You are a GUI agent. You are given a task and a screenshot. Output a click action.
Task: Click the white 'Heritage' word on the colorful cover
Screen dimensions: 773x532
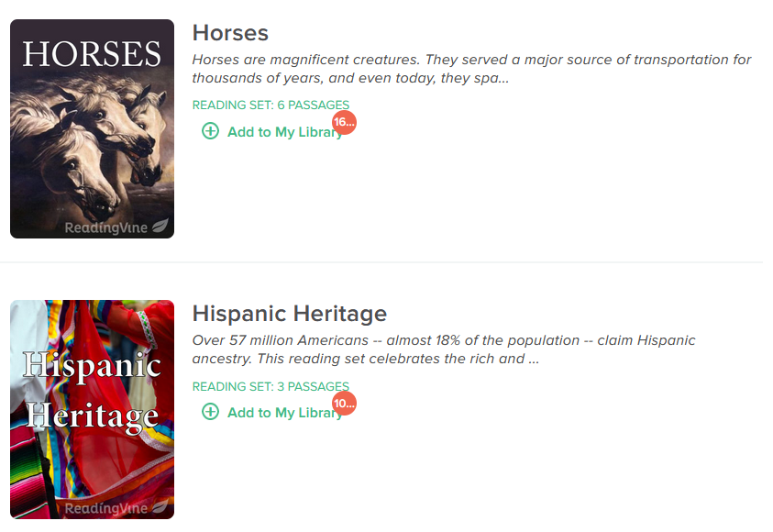tap(93, 416)
